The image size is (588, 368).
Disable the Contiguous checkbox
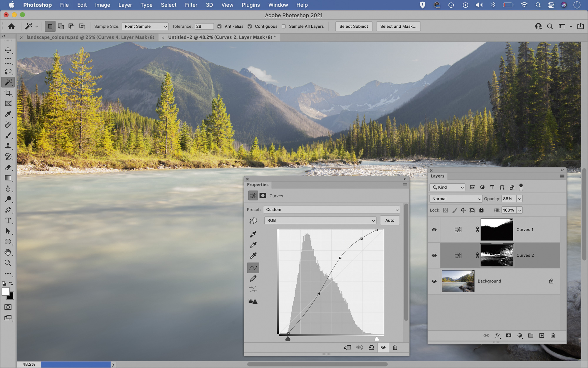250,26
